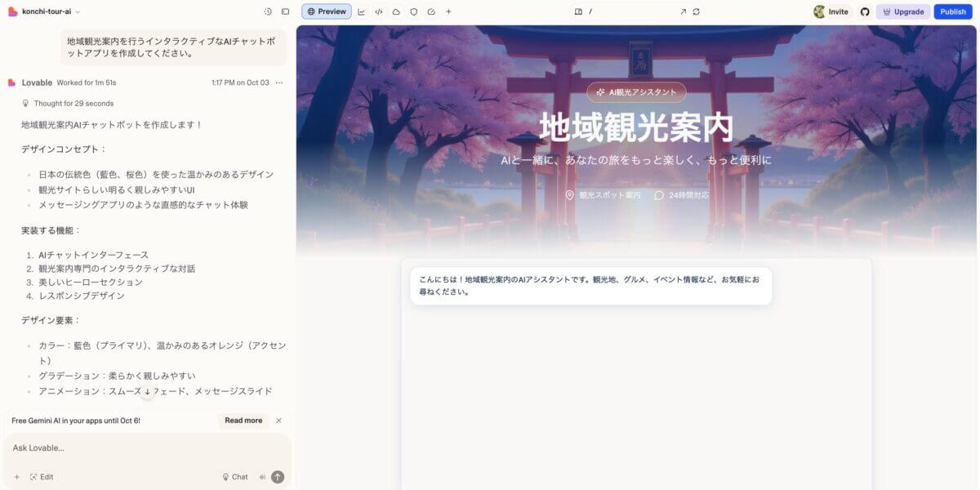
Task: Open the security shield icon
Action: 413,11
